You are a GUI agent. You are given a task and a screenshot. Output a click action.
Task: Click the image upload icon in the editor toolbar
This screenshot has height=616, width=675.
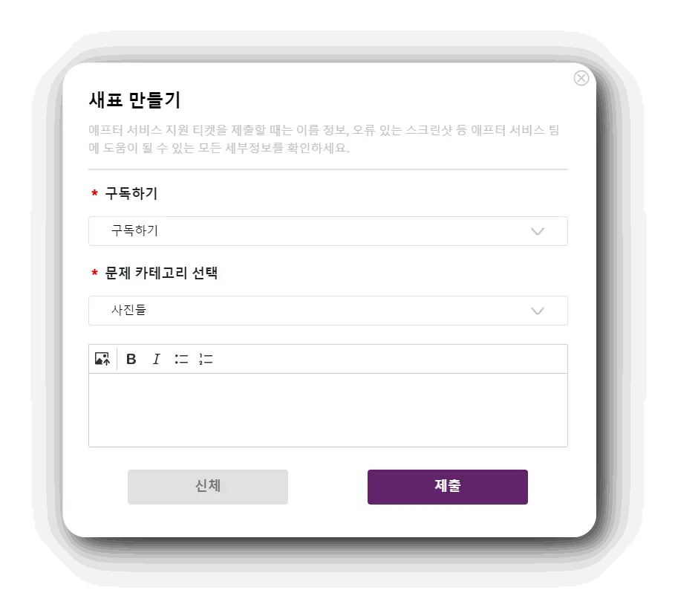coord(102,358)
